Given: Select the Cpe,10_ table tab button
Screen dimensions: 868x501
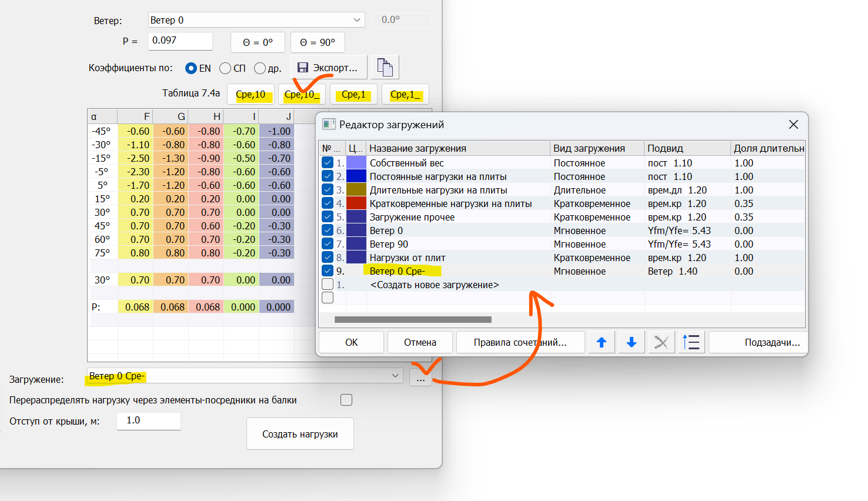Looking at the screenshot, I should [302, 94].
